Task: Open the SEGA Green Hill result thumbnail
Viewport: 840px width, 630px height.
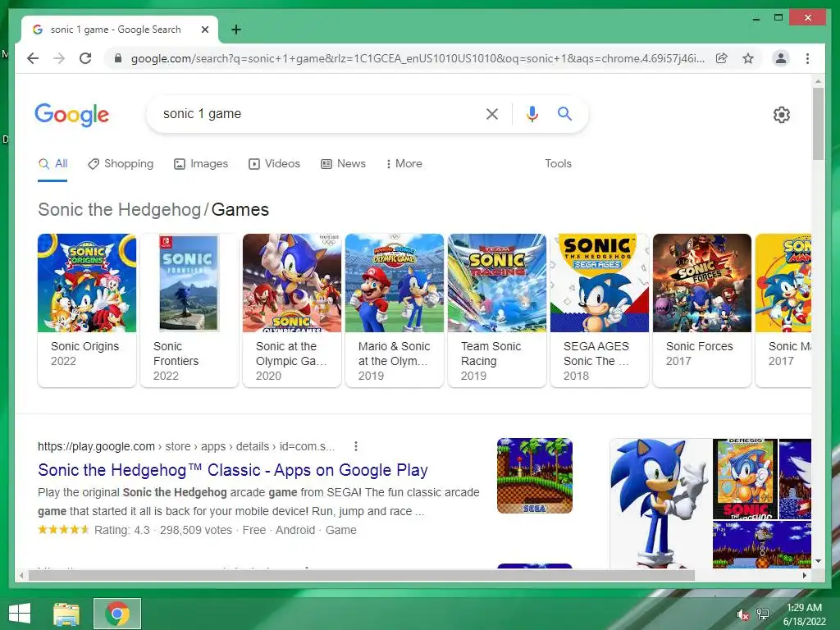Action: tap(535, 476)
